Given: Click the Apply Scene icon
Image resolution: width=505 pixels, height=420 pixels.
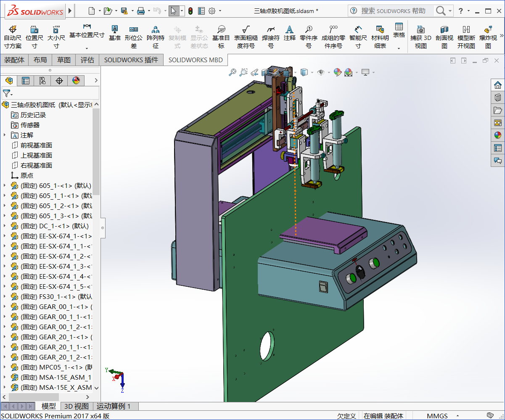Looking at the screenshot, I should 348,72.
